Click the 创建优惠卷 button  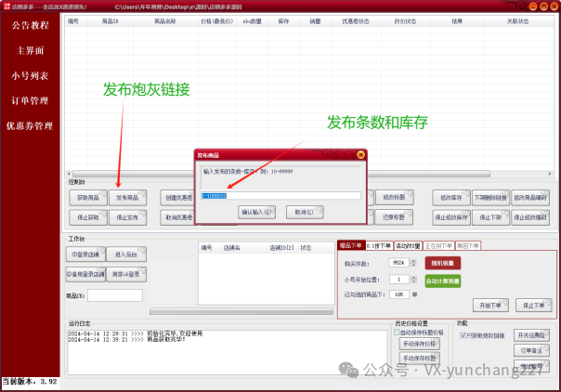[x=177, y=198]
